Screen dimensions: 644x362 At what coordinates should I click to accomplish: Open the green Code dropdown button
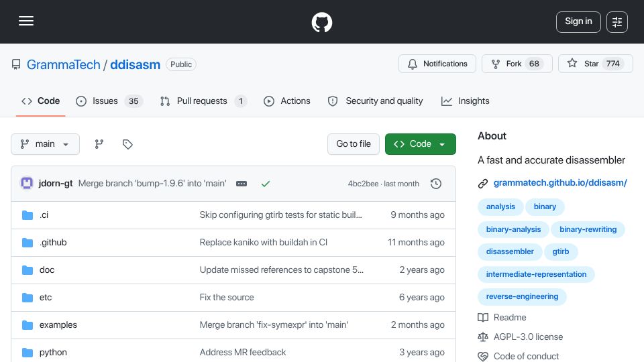click(x=420, y=144)
